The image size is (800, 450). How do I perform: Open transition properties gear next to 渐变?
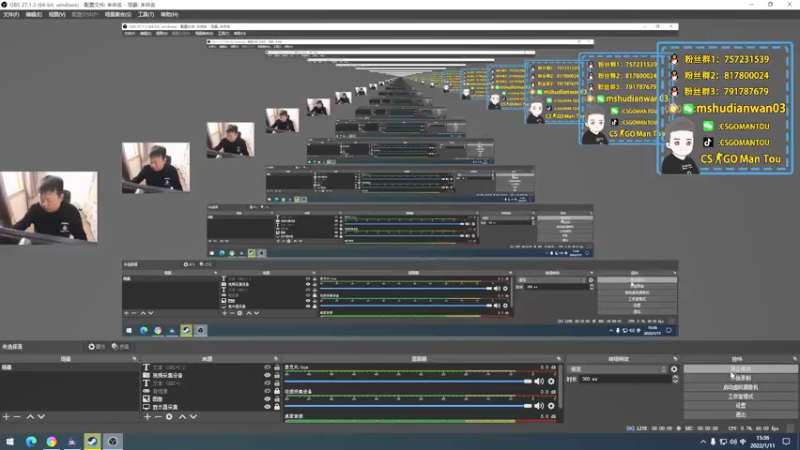[x=674, y=369]
